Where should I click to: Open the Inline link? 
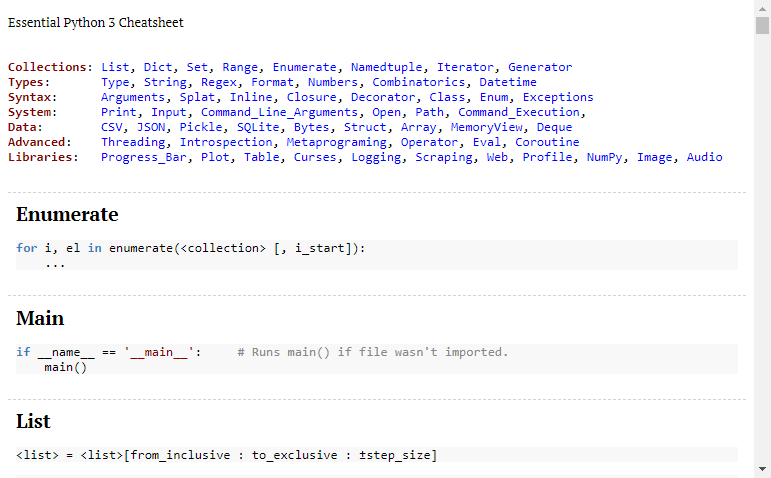(251, 97)
